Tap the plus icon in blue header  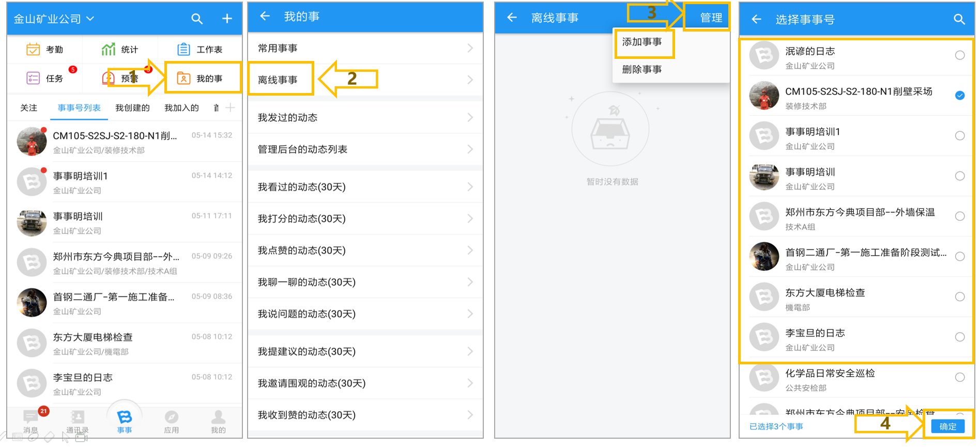227,19
